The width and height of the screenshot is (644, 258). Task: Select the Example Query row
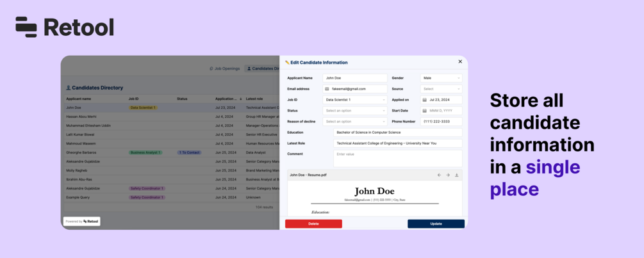[171, 197]
